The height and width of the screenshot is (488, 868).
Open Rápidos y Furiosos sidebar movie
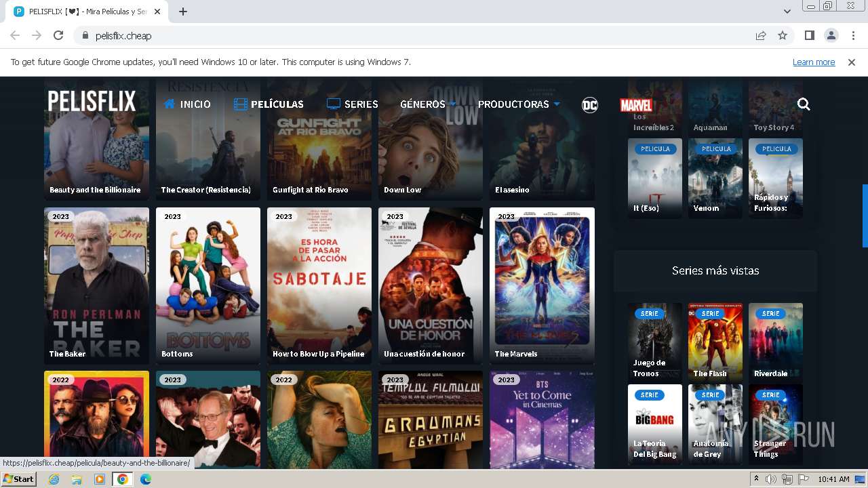[x=776, y=178]
